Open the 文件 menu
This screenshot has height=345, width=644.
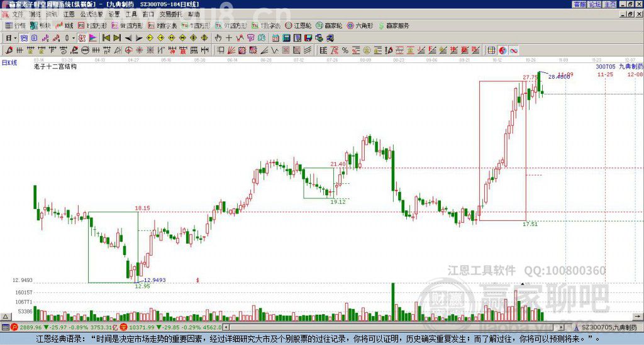[18, 14]
